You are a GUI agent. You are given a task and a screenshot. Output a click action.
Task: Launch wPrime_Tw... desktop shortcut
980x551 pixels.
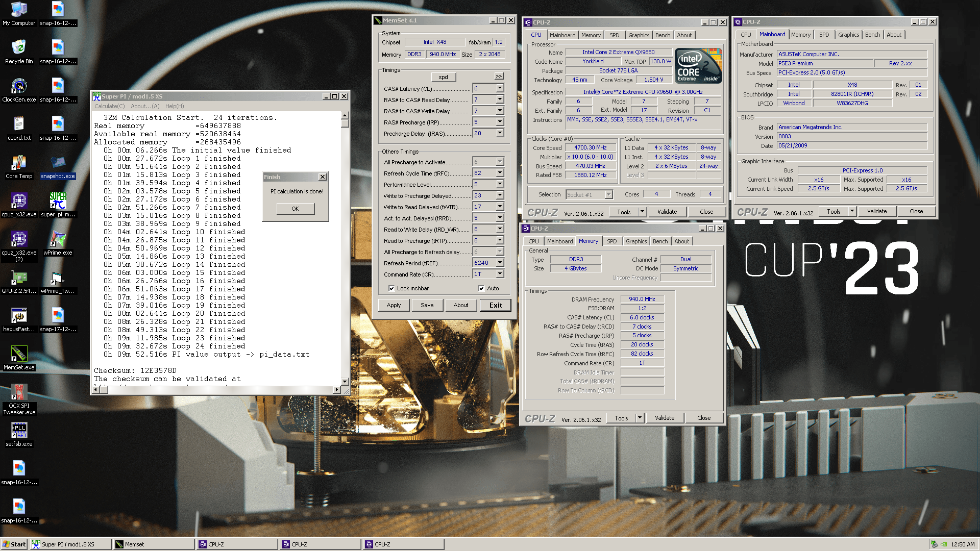tap(58, 282)
